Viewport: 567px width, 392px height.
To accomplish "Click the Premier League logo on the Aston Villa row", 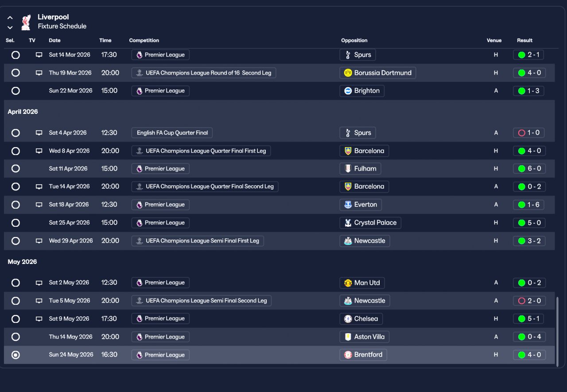I will 140,337.
